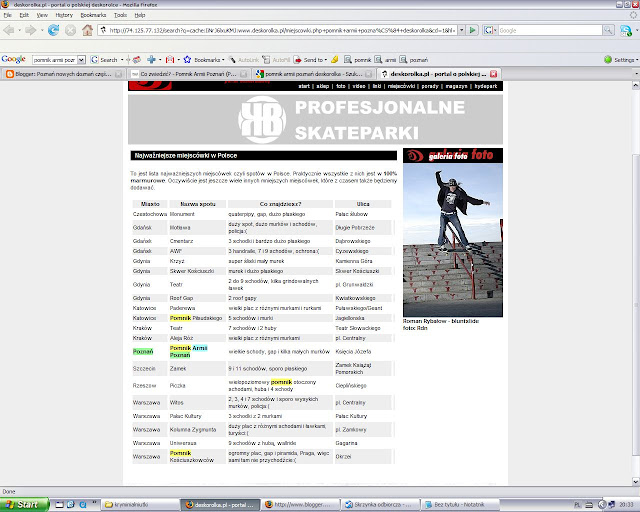This screenshot has height=512, width=640.
Task: Click the green Go arrow beside address bar
Action: pos(473,30)
